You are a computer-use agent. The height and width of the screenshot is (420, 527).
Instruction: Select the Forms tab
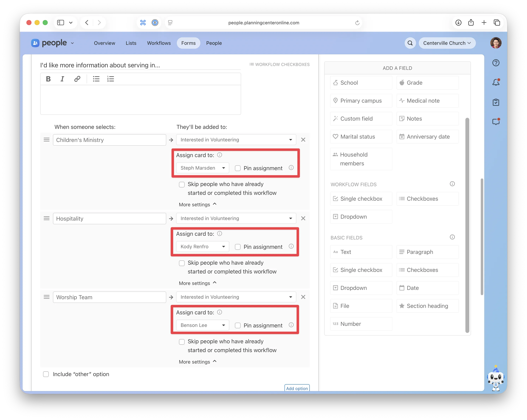(188, 43)
